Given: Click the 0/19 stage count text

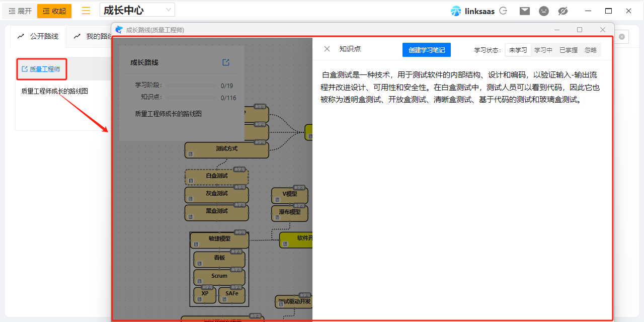Looking at the screenshot, I should [x=227, y=86].
